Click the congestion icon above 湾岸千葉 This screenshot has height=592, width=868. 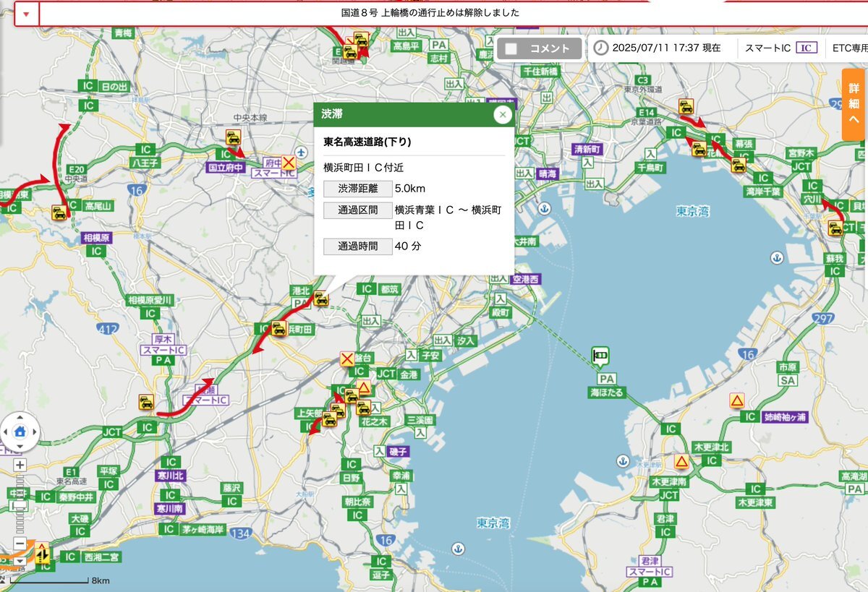pyautogui.click(x=739, y=166)
